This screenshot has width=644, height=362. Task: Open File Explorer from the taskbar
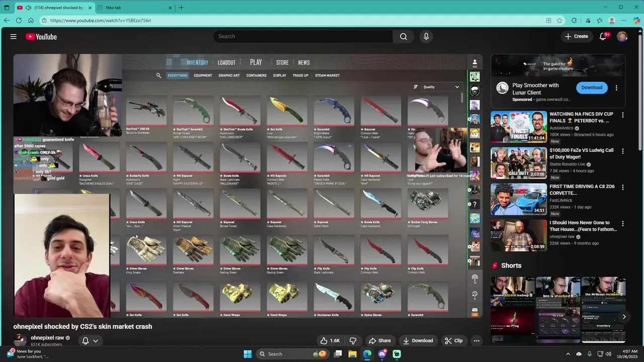352,354
